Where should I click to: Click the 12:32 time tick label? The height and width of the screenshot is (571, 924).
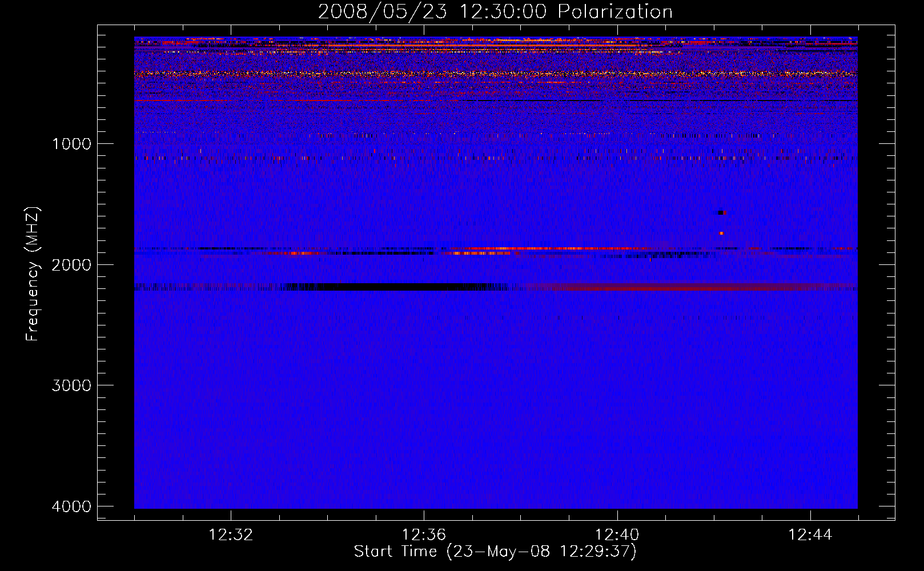pyautogui.click(x=231, y=535)
